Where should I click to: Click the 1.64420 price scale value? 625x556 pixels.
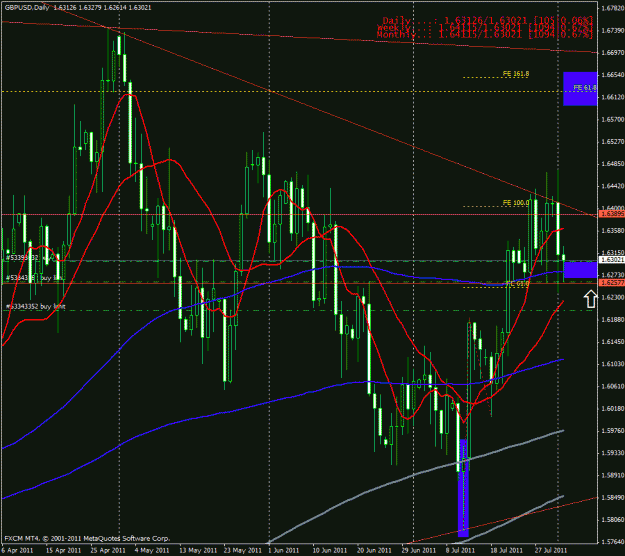point(612,186)
